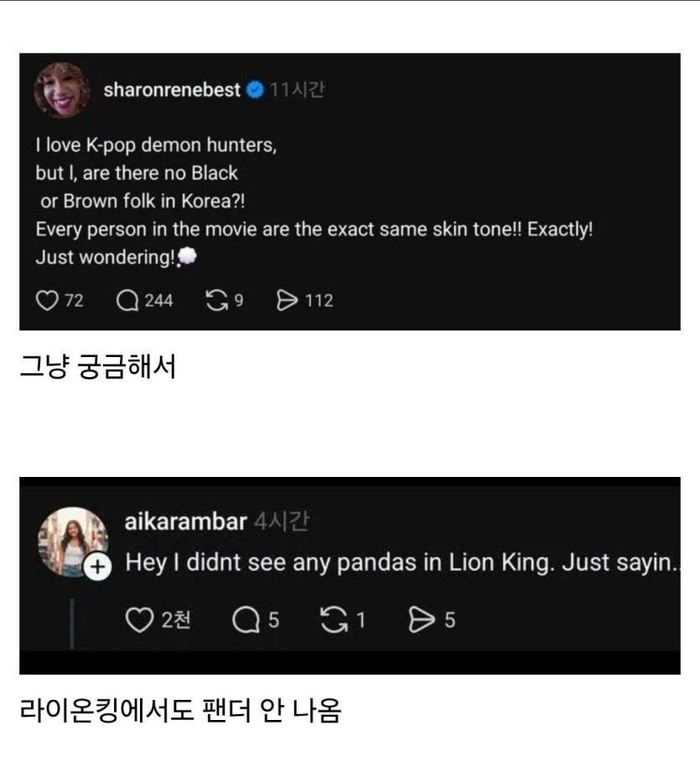700x777 pixels.
Task: Like sharonrenebest's post with the heart icon
Action: (45, 300)
